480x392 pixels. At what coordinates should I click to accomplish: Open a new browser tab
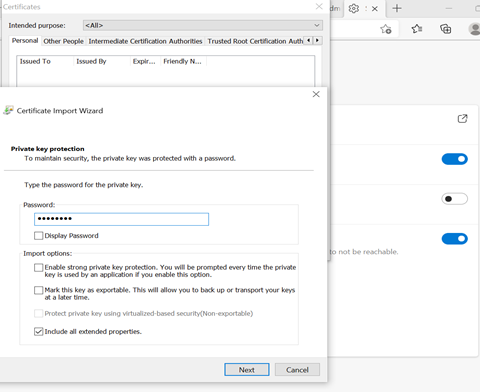tap(397, 8)
